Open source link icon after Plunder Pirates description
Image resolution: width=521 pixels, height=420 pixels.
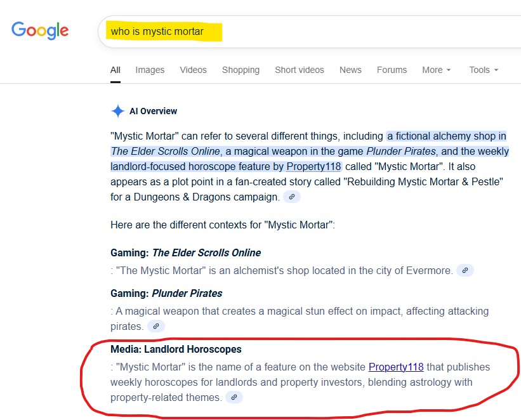[155, 326]
